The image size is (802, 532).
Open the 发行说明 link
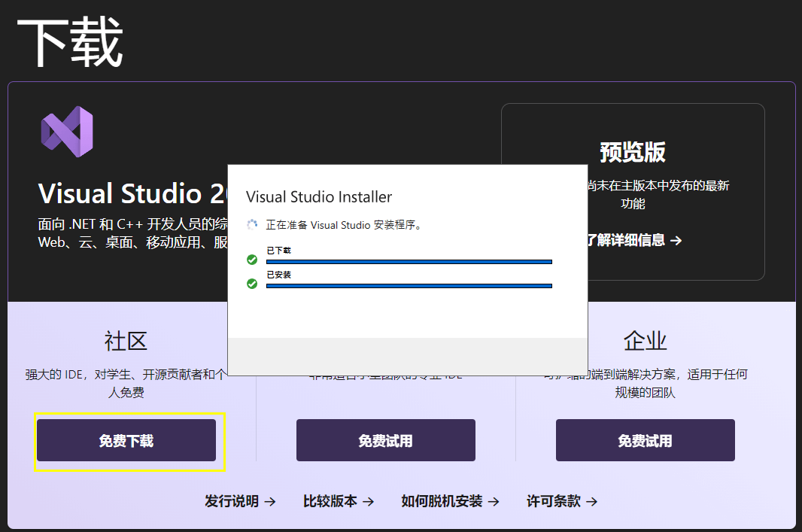coord(240,501)
